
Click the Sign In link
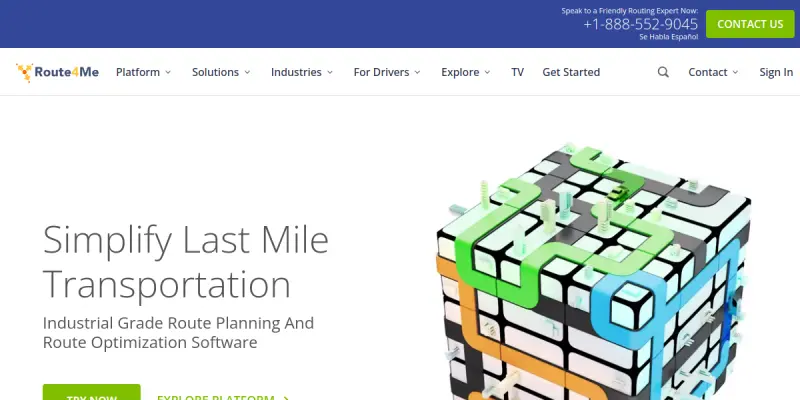(776, 72)
